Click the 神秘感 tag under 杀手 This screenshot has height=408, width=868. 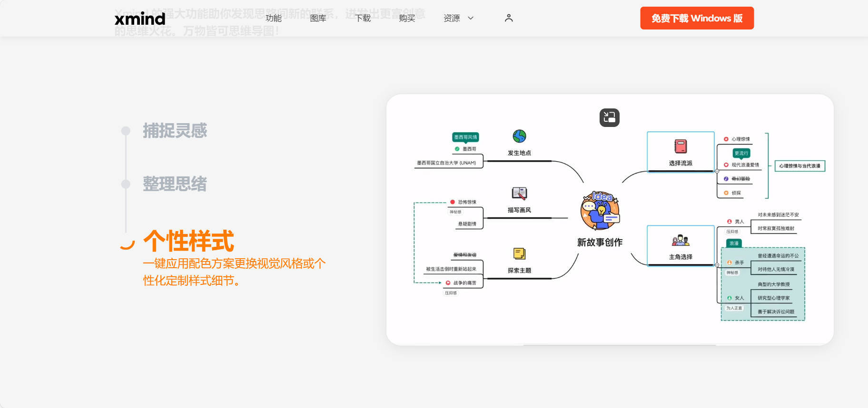tap(732, 273)
